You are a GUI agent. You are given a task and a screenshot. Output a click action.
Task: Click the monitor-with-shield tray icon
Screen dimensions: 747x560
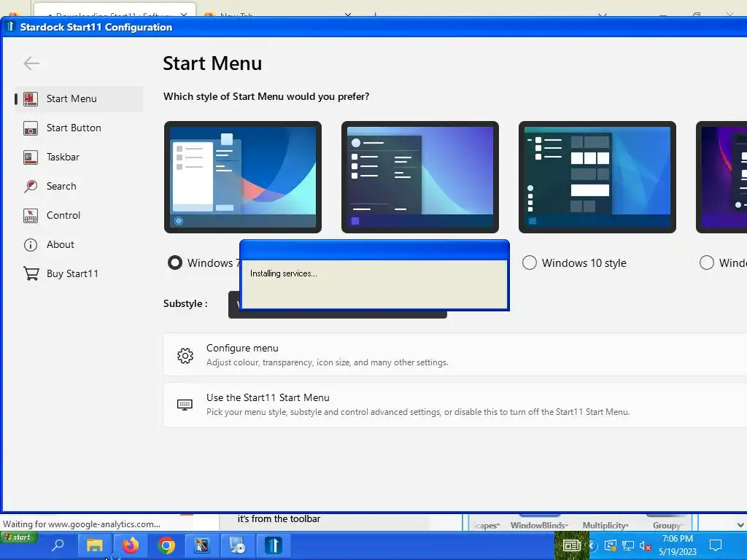tap(611, 545)
